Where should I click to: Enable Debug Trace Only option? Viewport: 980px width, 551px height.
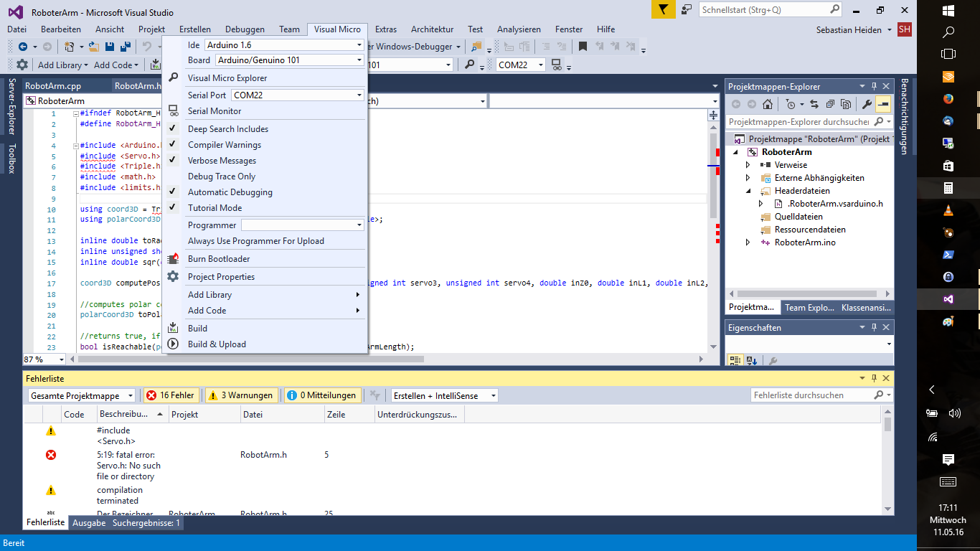[x=221, y=176]
